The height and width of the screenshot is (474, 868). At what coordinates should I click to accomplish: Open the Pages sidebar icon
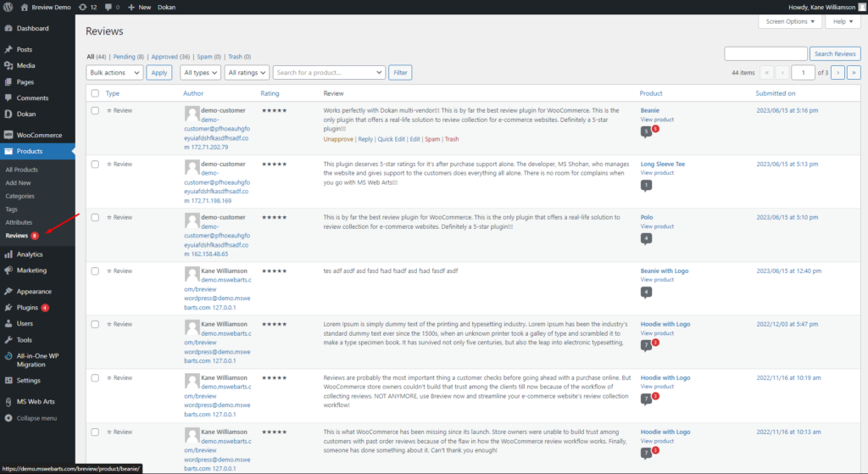click(x=8, y=82)
